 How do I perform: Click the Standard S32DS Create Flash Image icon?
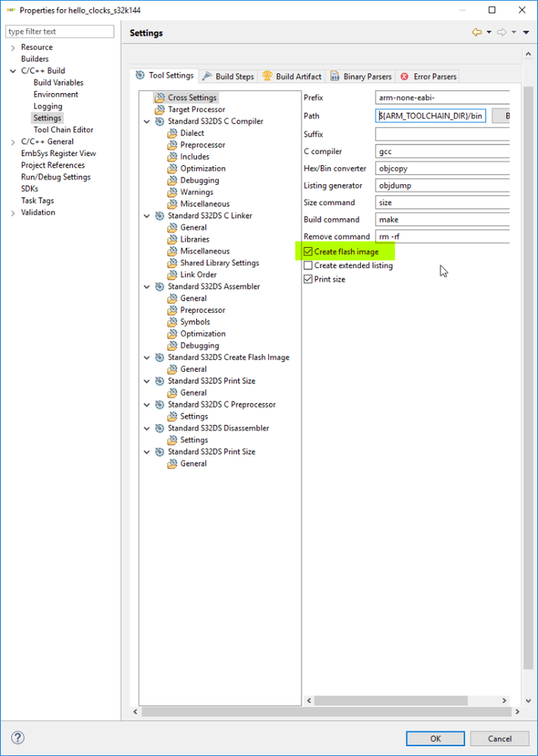160,358
